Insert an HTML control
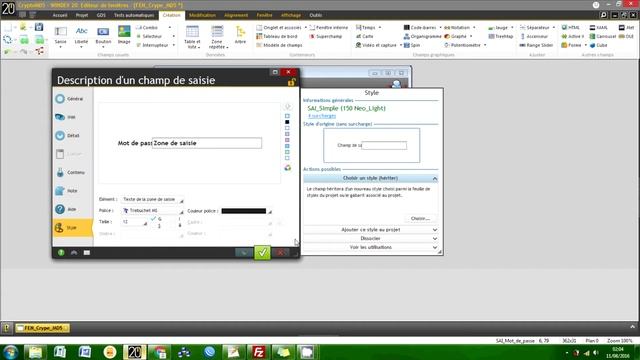640x360 pixels. pyautogui.click(x=571, y=27)
